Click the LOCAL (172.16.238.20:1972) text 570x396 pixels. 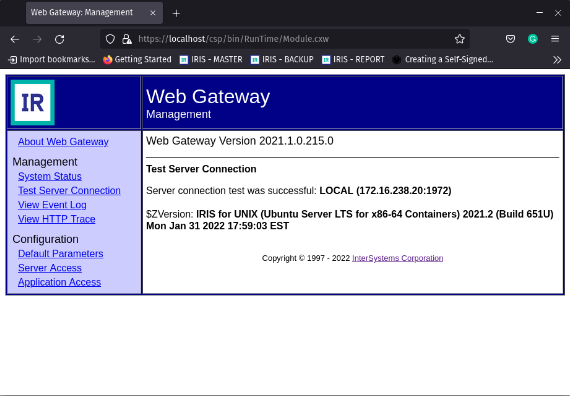[385, 191]
